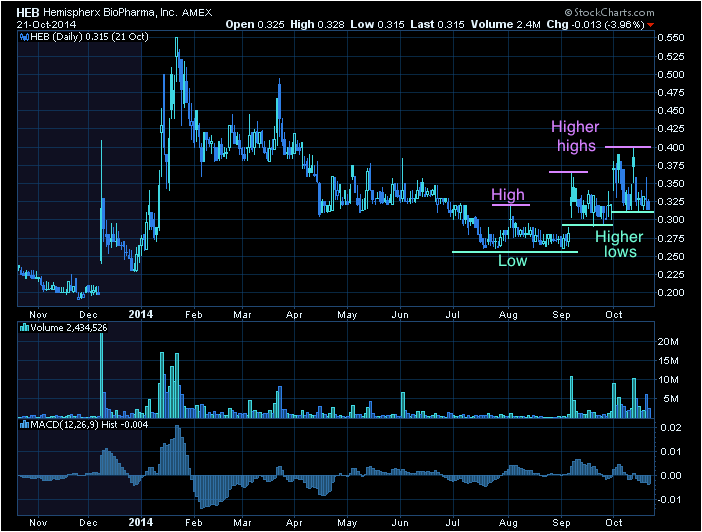Viewport: 702px width, 532px height.
Task: Click the Nov label under the MACD panel
Action: (x=38, y=523)
